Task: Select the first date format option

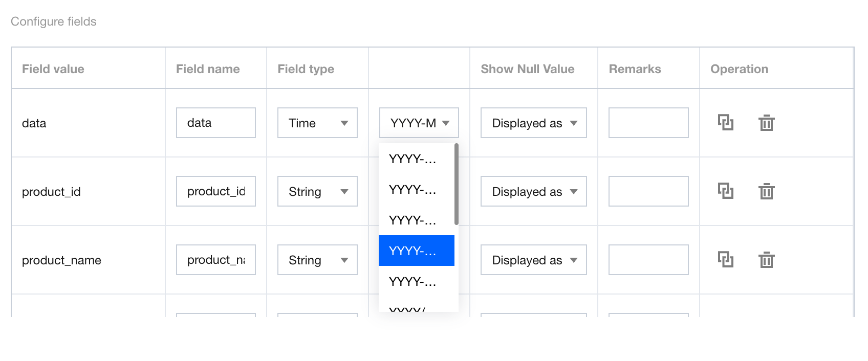Action: (x=416, y=159)
